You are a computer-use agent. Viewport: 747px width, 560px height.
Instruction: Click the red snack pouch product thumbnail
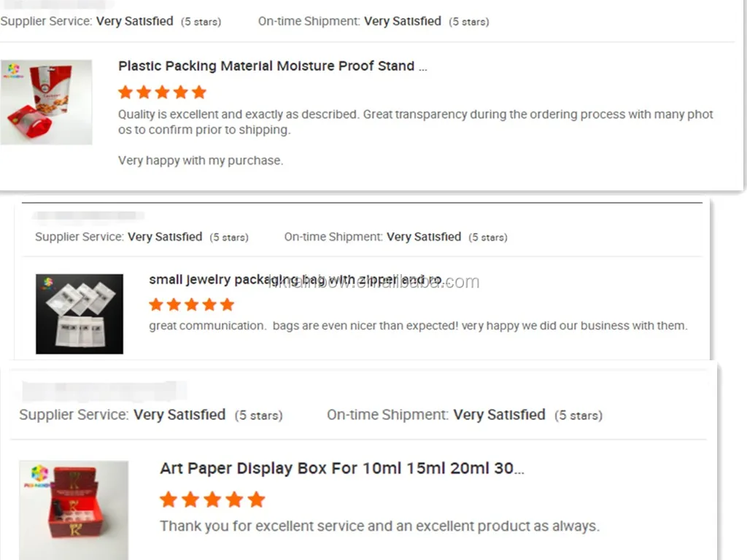pos(46,102)
